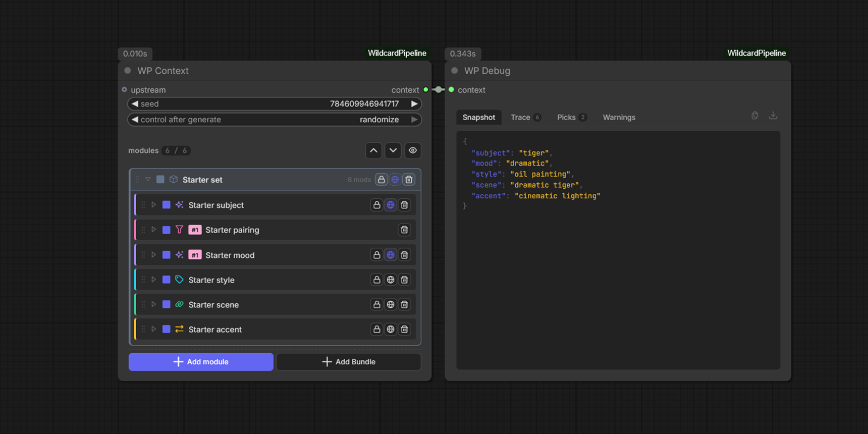
Task: Click the Starter style tag icon
Action: click(179, 280)
